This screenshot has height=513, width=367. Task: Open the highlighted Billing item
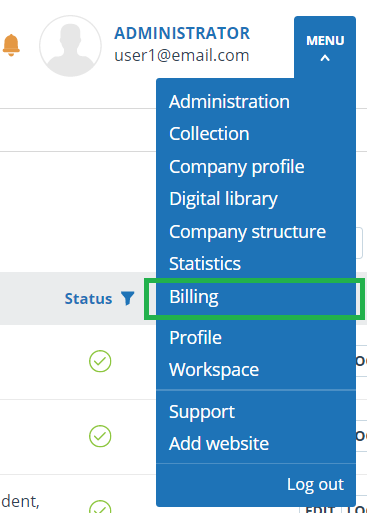[x=254, y=299]
